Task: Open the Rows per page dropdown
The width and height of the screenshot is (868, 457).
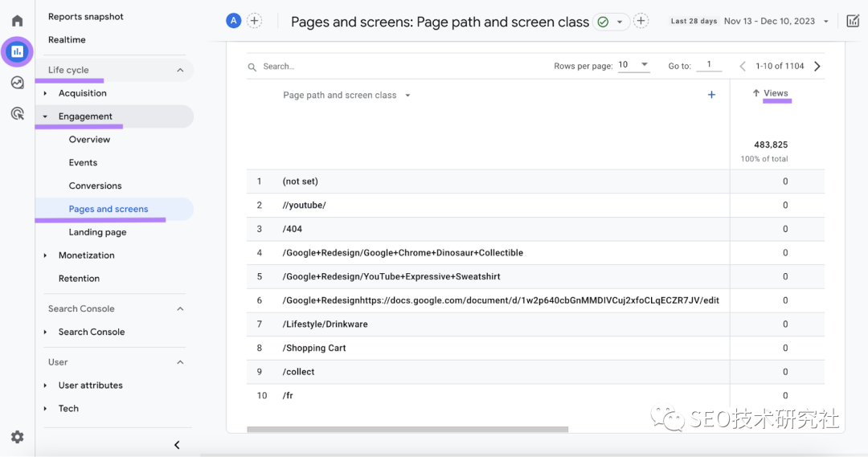Action: pyautogui.click(x=633, y=66)
